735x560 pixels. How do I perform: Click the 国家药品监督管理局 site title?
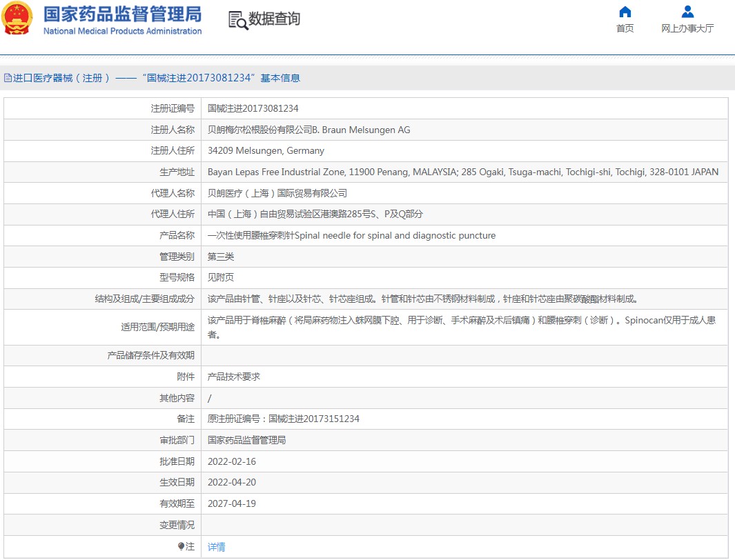coord(122,14)
